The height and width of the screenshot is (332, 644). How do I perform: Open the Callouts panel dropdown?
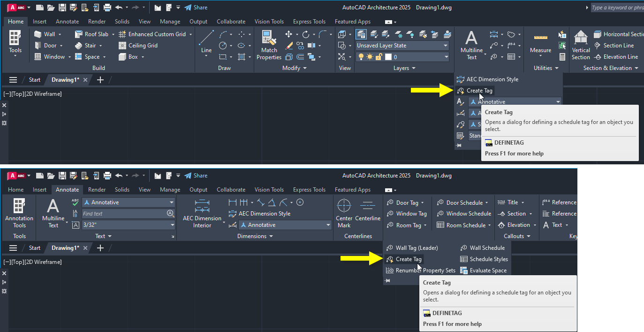[x=527, y=236]
